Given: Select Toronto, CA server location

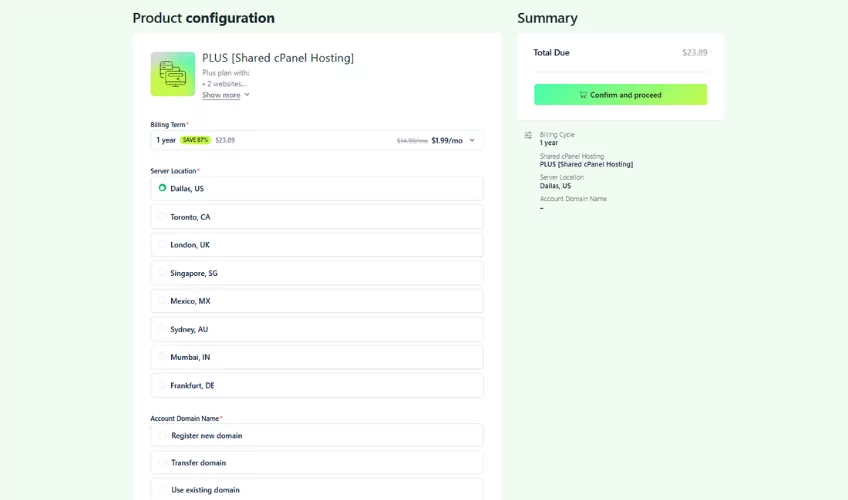Looking at the screenshot, I should coord(316,217).
